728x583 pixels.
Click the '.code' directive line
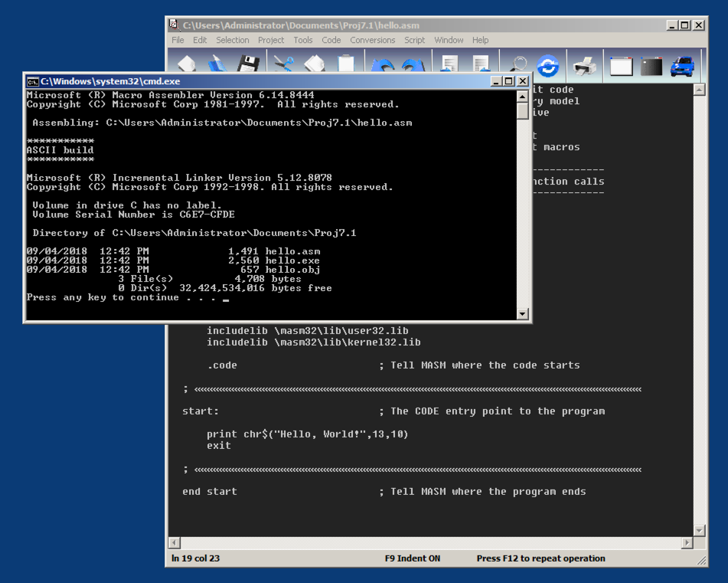point(222,365)
